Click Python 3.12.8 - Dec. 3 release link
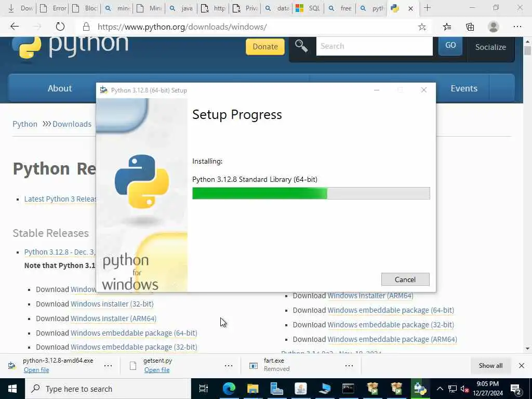This screenshot has width=532, height=399. [60, 252]
